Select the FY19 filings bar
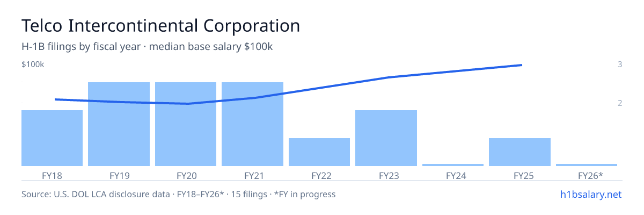The image size is (644, 215). [x=119, y=124]
